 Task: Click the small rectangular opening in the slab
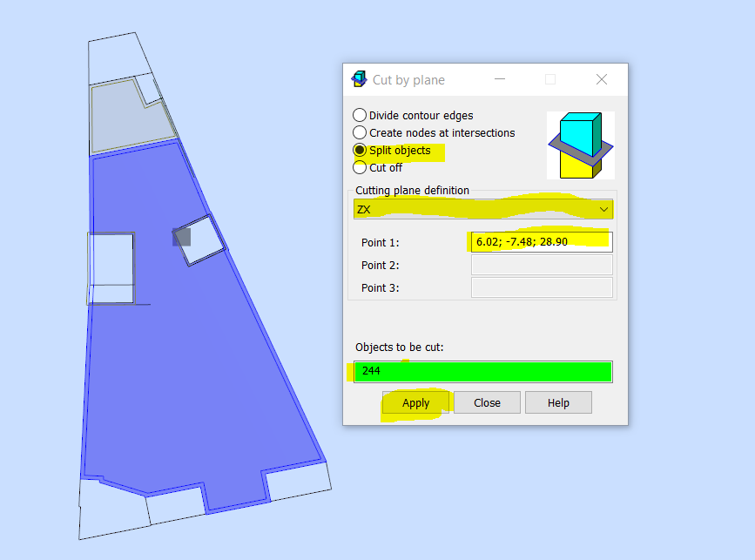click(x=111, y=270)
